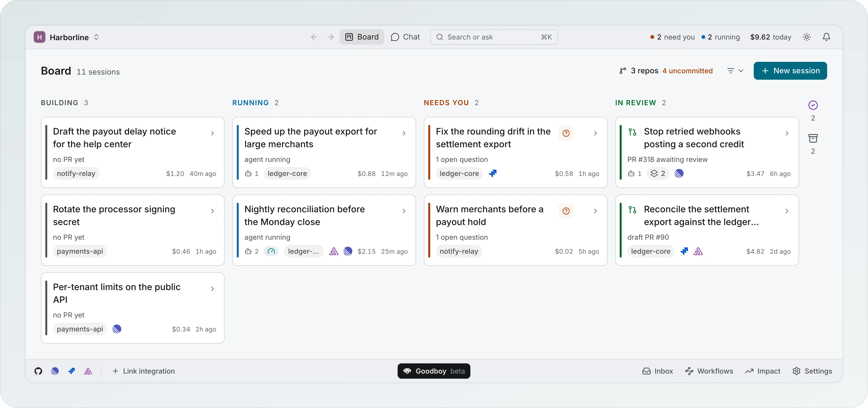Expand Reconcile the settlement export card
The width and height of the screenshot is (868, 408).
coord(787,211)
